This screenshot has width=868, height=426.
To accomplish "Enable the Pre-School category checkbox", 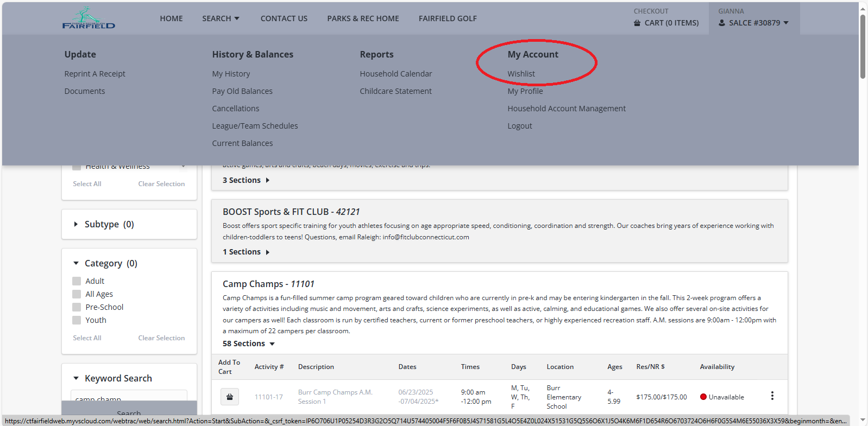I will [x=77, y=307].
